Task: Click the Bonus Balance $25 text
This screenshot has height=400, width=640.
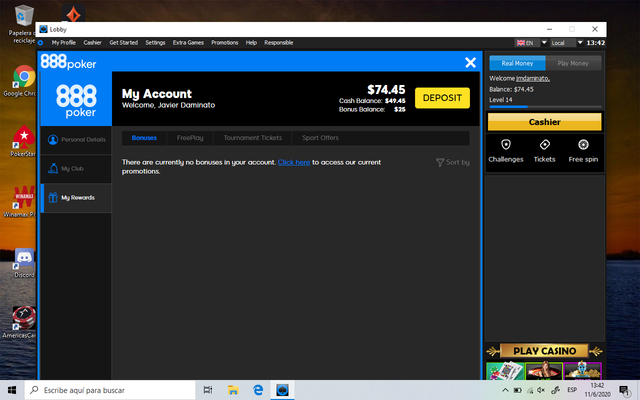Action: click(x=372, y=109)
